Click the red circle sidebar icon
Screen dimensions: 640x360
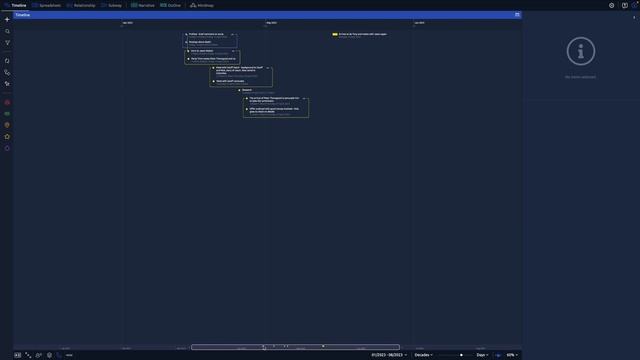click(x=7, y=102)
